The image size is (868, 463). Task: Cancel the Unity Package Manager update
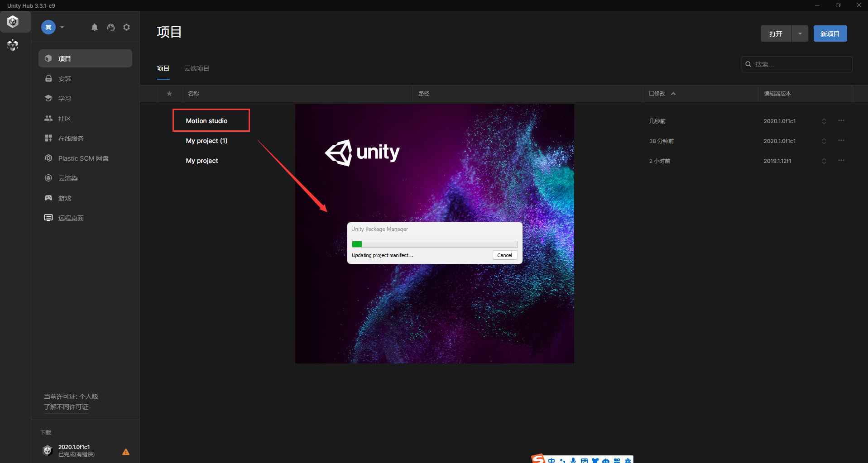click(x=504, y=255)
